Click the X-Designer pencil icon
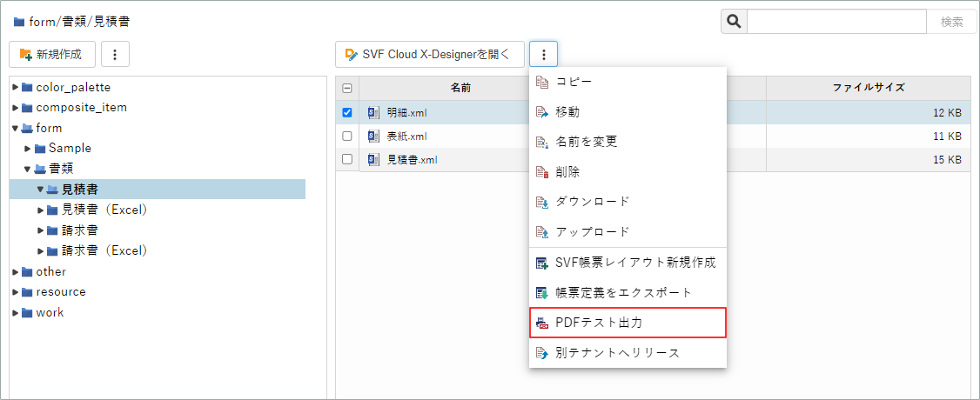This screenshot has height=400, width=980. point(352,54)
